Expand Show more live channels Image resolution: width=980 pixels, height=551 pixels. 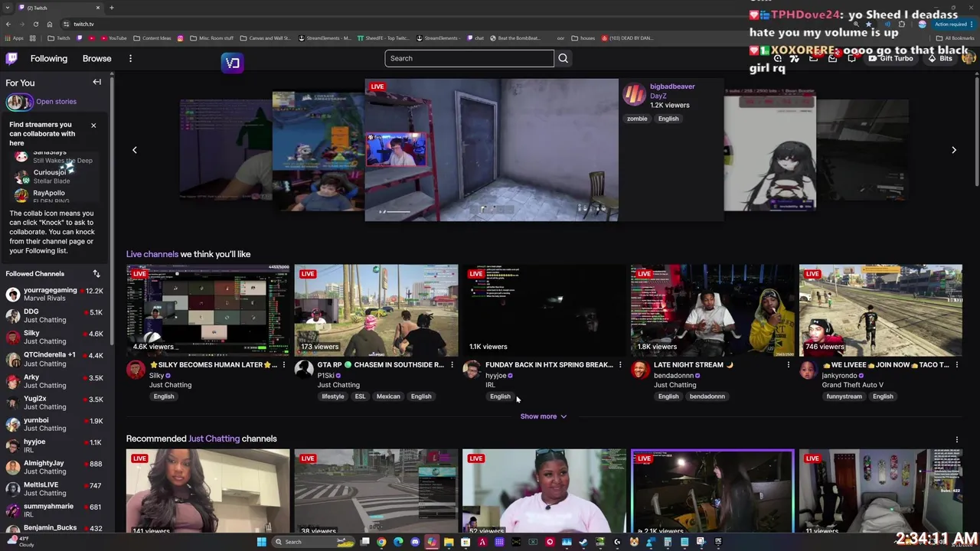543,416
